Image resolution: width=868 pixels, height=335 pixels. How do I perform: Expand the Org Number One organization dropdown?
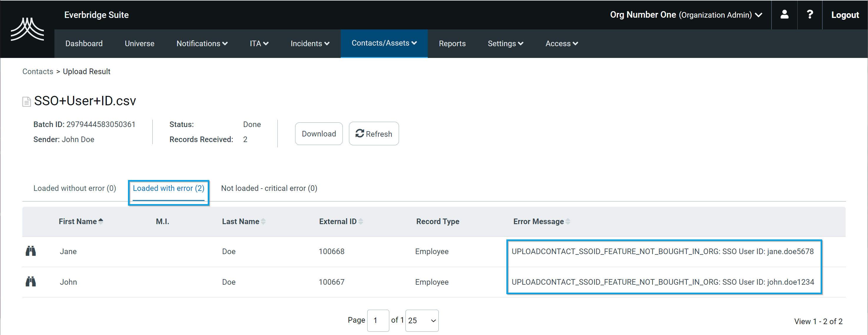(686, 15)
